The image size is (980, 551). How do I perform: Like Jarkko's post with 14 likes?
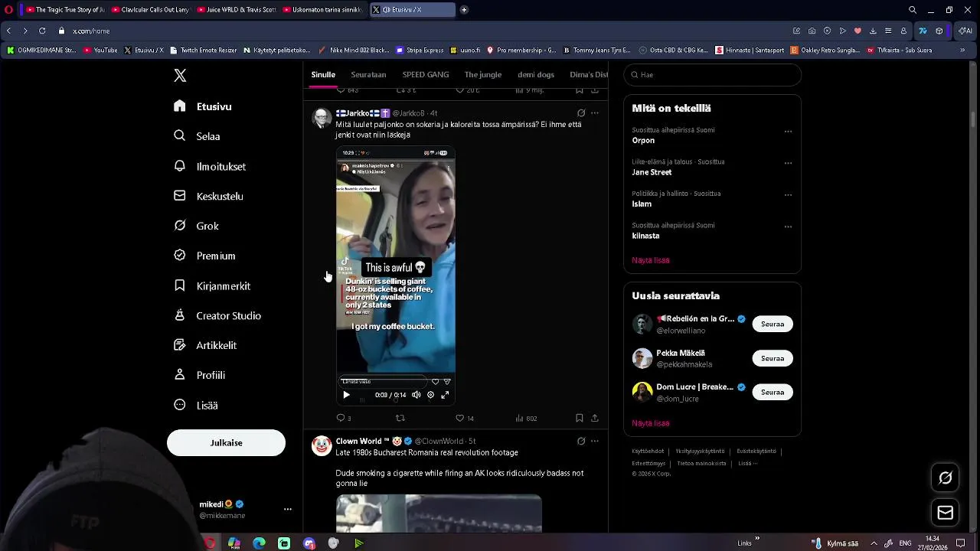point(465,418)
